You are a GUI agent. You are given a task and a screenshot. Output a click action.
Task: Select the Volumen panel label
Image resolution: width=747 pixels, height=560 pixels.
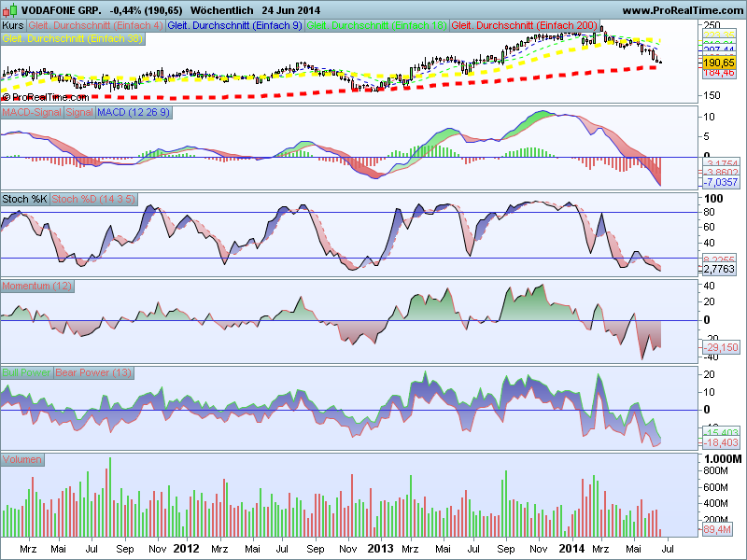pyautogui.click(x=21, y=459)
